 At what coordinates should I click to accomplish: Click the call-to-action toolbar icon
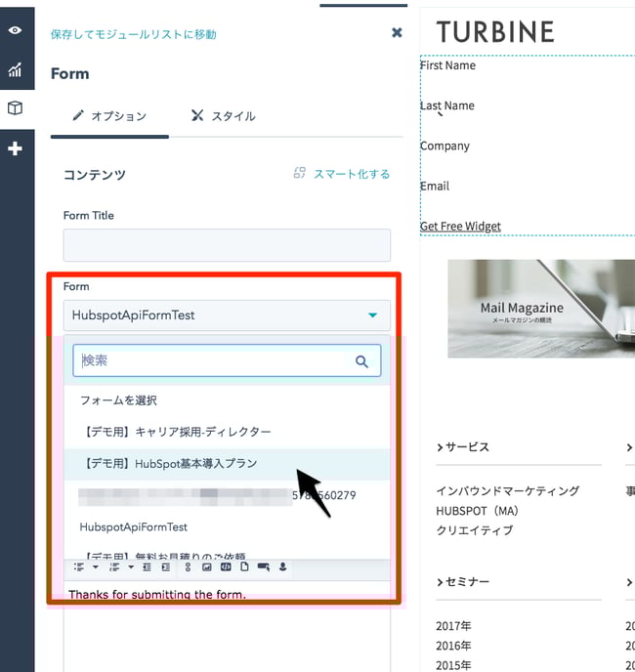point(264,567)
